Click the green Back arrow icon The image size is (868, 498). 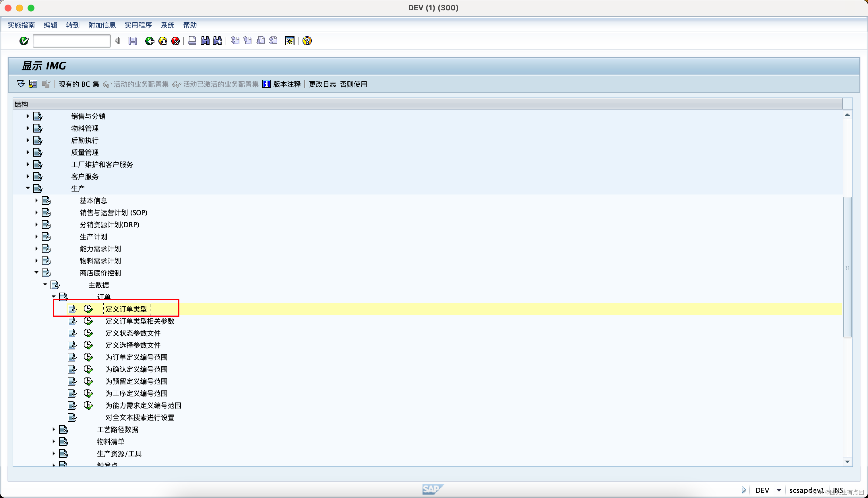click(x=150, y=41)
